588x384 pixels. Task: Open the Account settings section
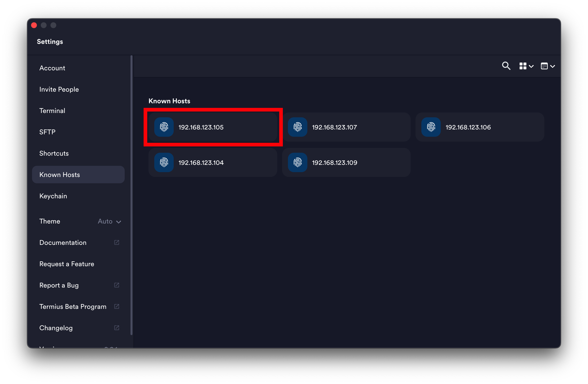click(x=52, y=68)
